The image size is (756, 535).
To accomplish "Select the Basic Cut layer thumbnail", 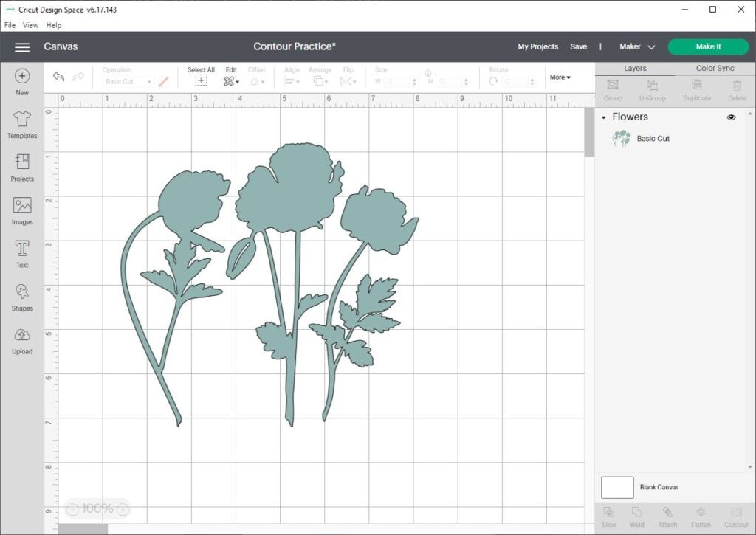I will pos(622,138).
